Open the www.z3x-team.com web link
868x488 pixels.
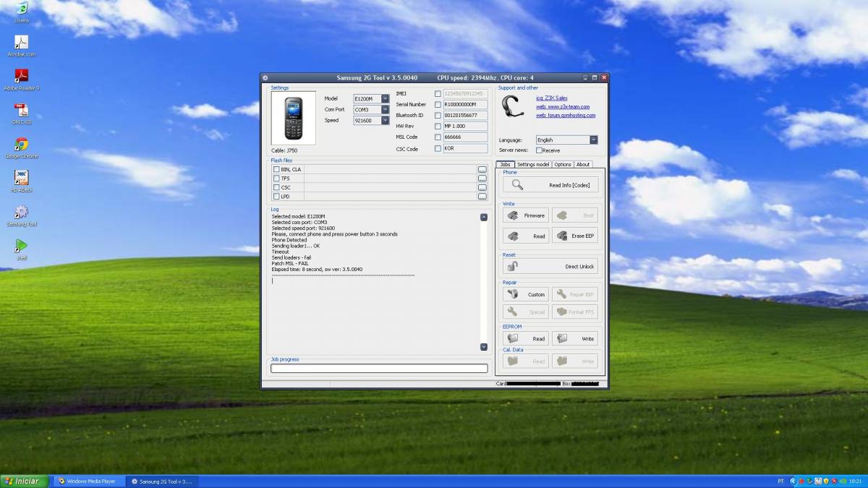[563, 106]
